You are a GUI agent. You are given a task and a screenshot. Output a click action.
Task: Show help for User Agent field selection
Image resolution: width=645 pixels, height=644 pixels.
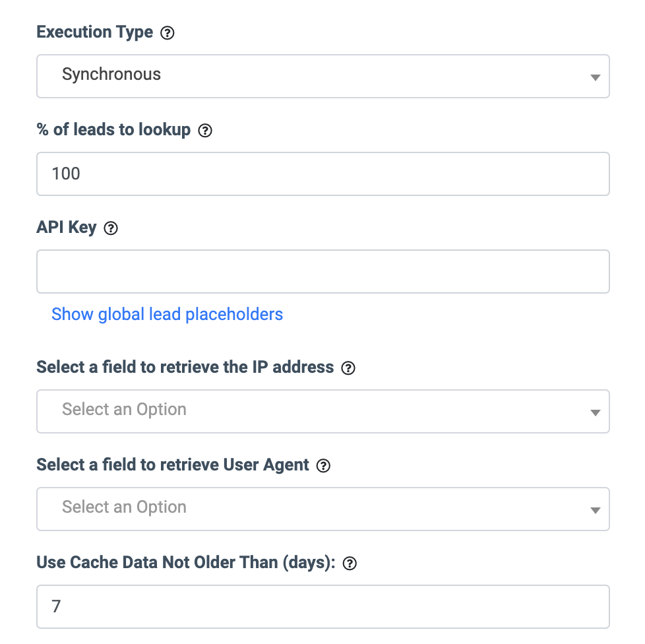pos(323,466)
